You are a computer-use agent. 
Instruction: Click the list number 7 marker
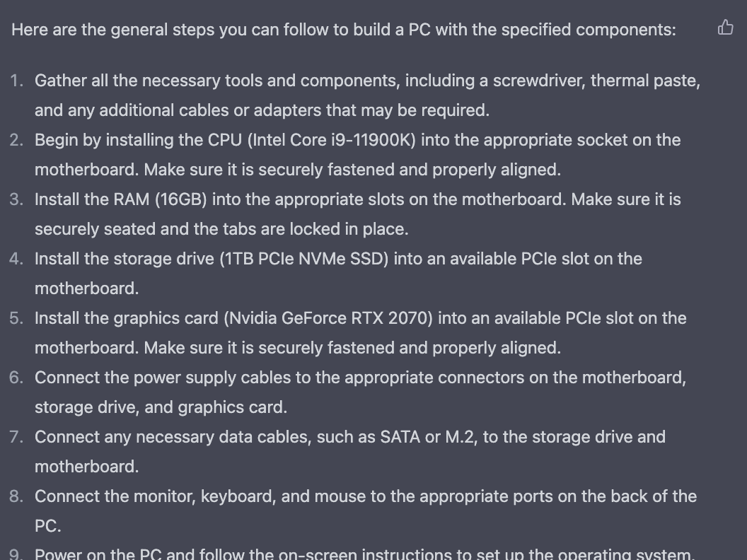(x=17, y=437)
